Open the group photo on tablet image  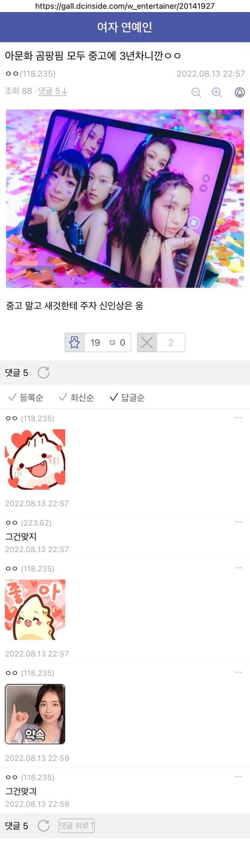pyautogui.click(x=125, y=198)
